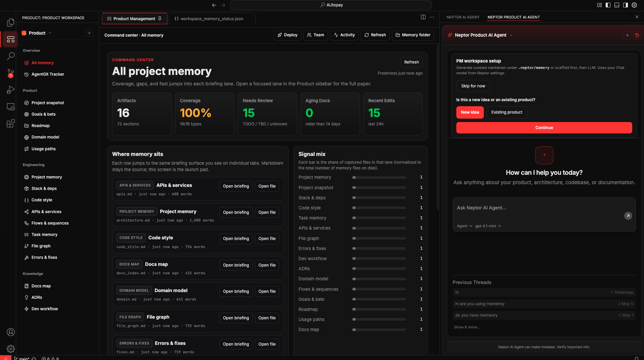Open the Explorer files icon in activity bar
This screenshot has height=360, width=644.
coord(10,23)
